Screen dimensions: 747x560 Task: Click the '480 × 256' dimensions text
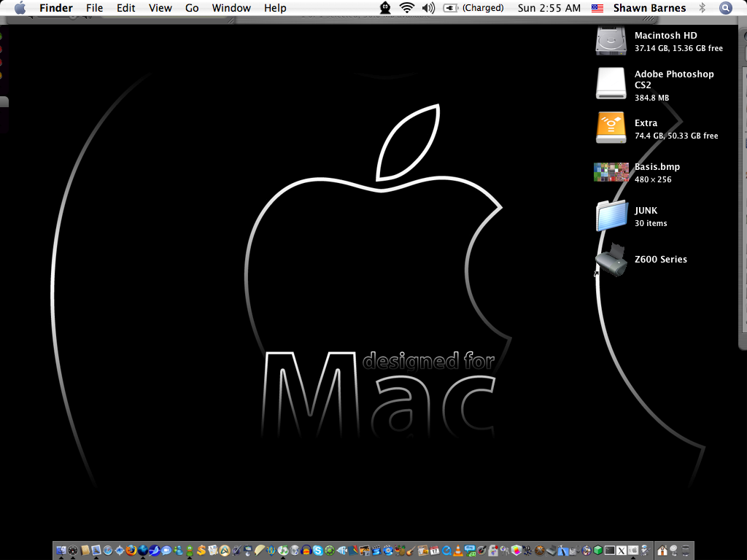653,179
